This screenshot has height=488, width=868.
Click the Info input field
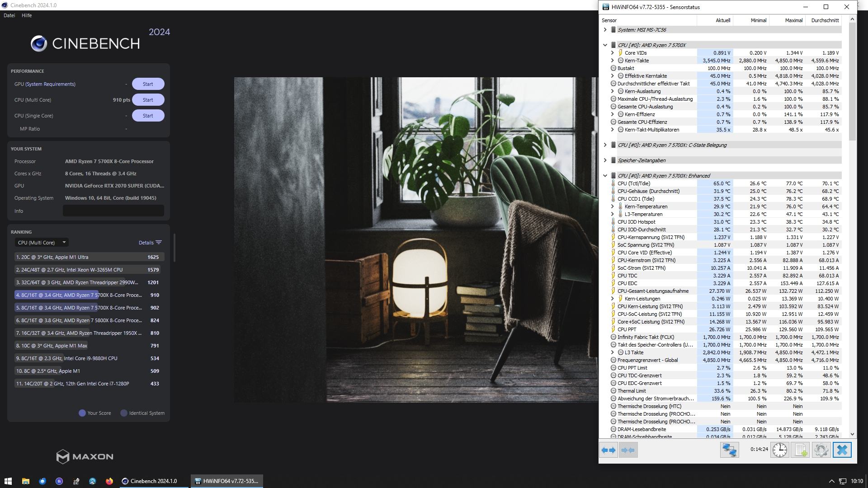113,211
